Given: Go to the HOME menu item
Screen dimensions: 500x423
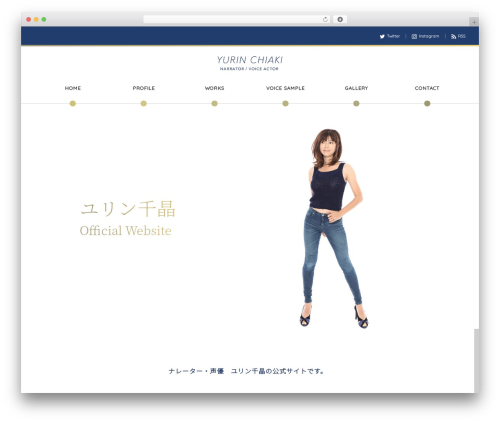Looking at the screenshot, I should (73, 88).
